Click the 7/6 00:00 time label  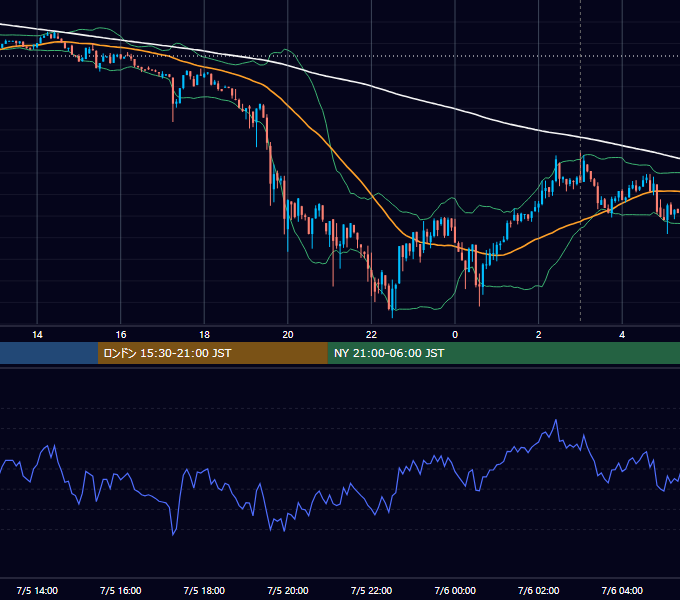[455, 590]
